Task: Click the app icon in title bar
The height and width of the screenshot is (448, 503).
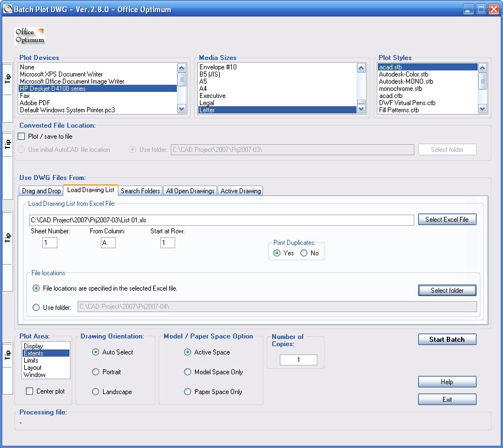Action: (x=7, y=9)
